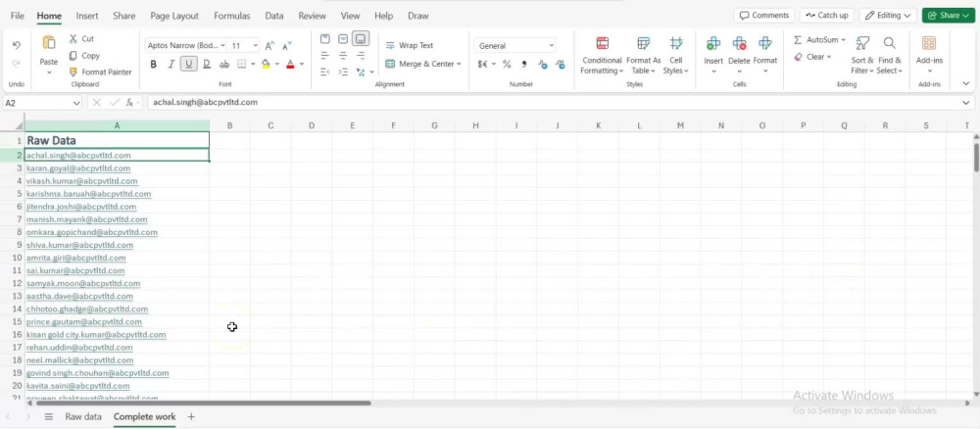Apply strikethrough formatting
Viewport: 980px width, 429px height.
click(x=223, y=64)
